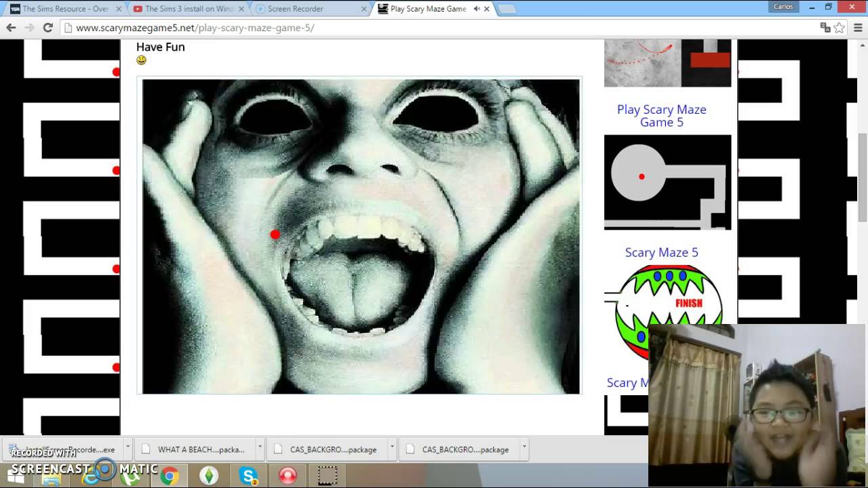Click the smiley emoji under Have Fun

(141, 60)
